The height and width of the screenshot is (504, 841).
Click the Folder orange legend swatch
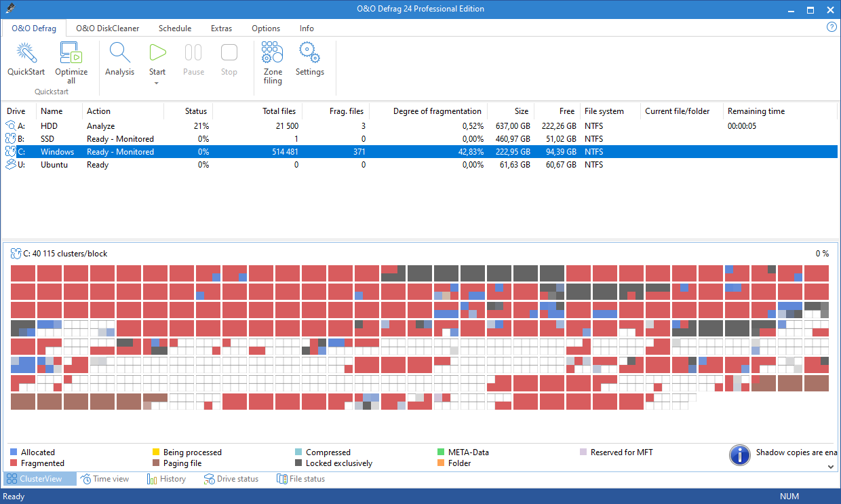point(441,463)
